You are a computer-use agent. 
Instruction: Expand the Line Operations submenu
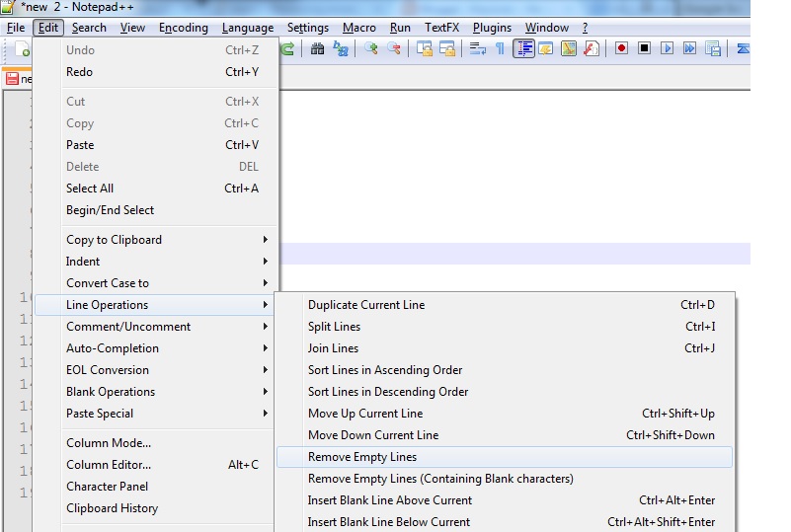(154, 305)
